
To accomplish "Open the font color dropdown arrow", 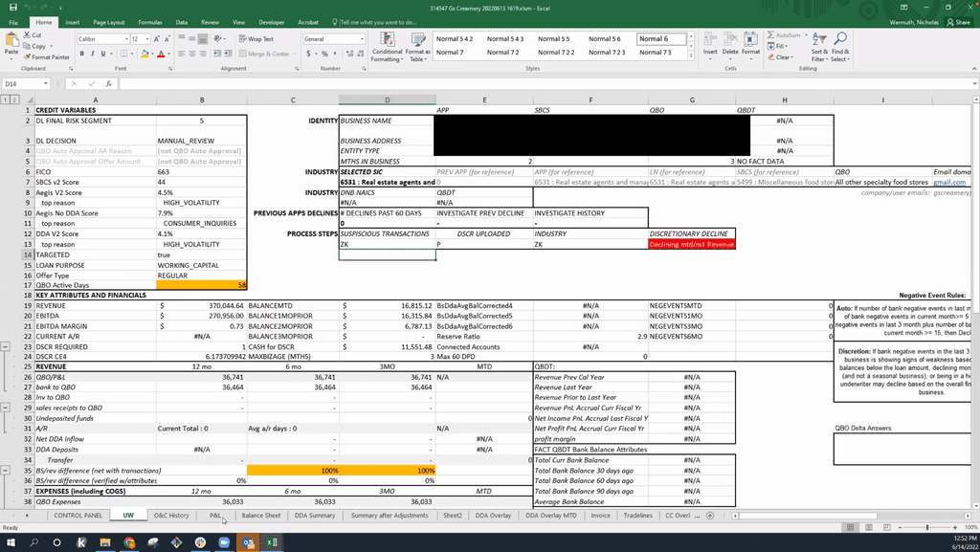I will pos(168,54).
